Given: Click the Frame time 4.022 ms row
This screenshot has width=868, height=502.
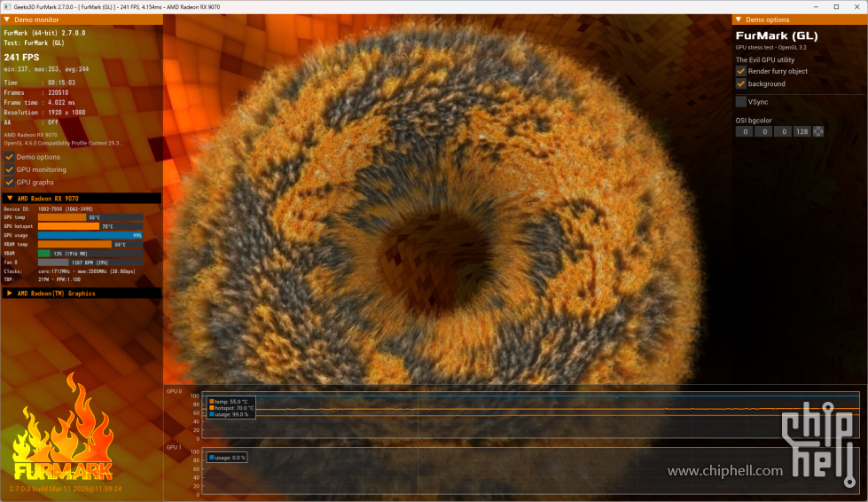Looking at the screenshot, I should [x=39, y=102].
